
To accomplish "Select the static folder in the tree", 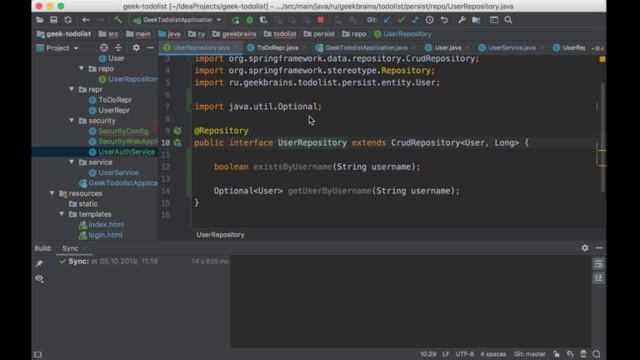I will [x=88, y=204].
